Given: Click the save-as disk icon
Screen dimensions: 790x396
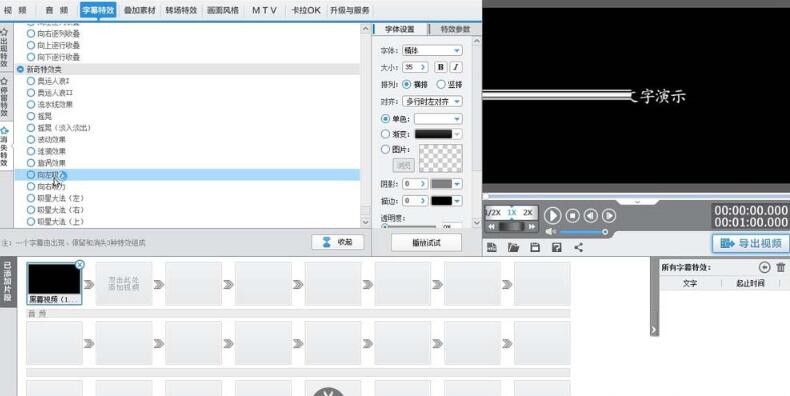Looking at the screenshot, I should coord(557,247).
